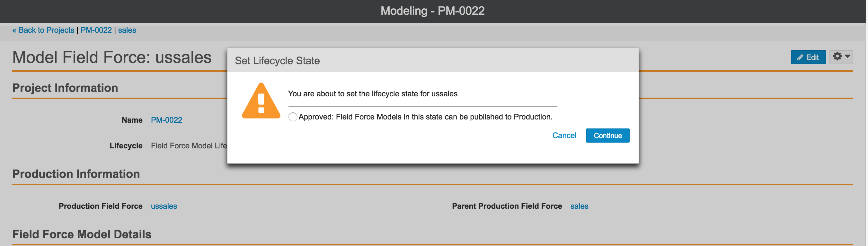Open the Edit button for ussales
The height and width of the screenshot is (246, 868).
coord(809,57)
